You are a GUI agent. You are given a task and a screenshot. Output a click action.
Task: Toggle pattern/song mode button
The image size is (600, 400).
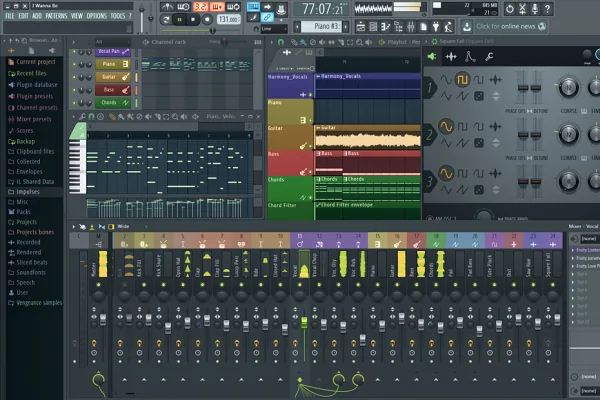pyautogui.click(x=166, y=19)
